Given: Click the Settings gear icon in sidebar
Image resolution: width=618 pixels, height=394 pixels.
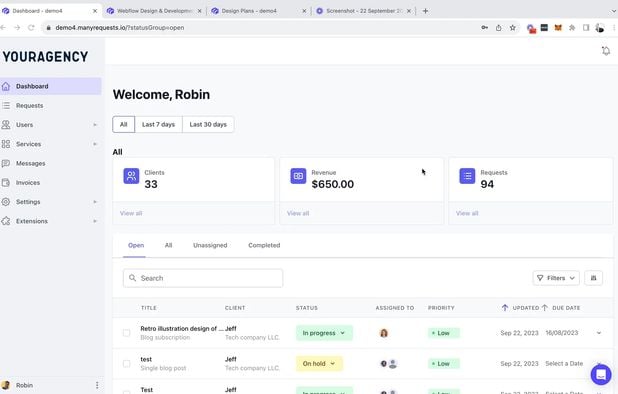Looking at the screenshot, I should tap(6, 202).
